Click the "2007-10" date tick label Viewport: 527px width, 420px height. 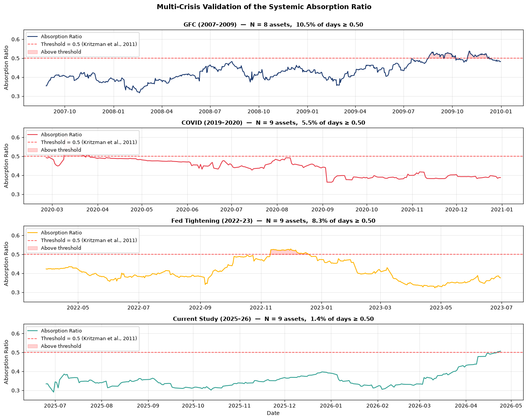pyautogui.click(x=65, y=111)
